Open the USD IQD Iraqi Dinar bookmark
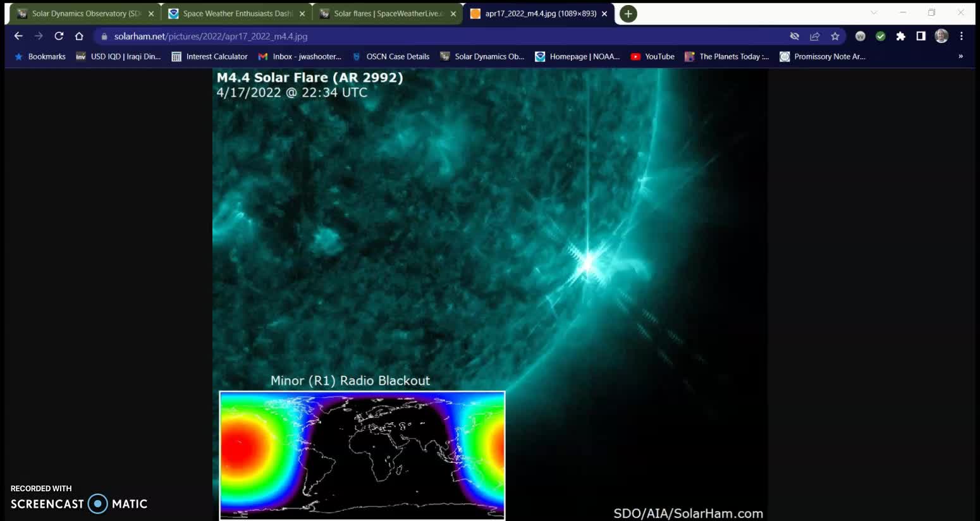This screenshot has height=521, width=980. pos(118,57)
